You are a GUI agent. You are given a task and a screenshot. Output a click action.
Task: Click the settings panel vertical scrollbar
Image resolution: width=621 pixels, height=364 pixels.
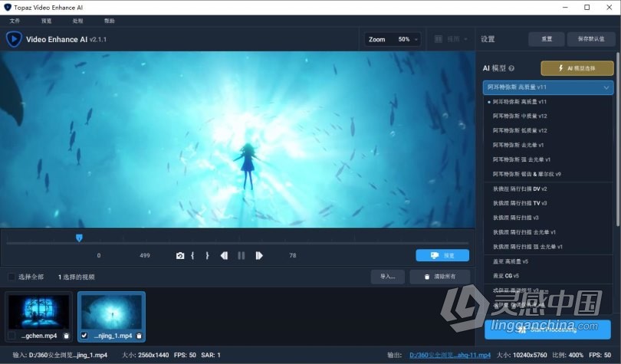[618, 139]
